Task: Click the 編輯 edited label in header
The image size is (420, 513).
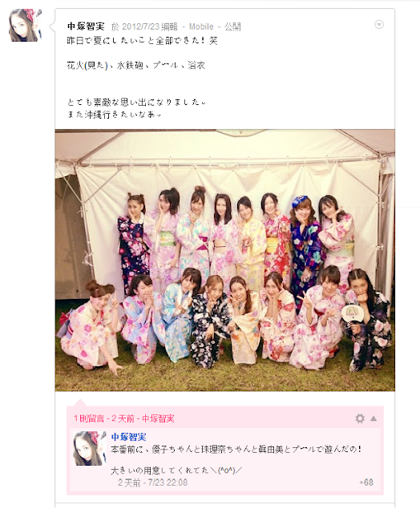Action: click(x=169, y=26)
